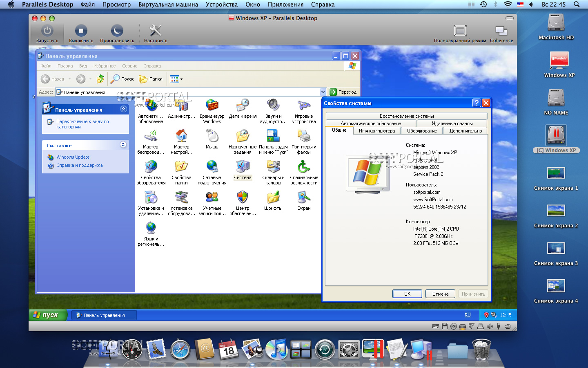588x368 pixels.
Task: Open Мастер беспроводной сети icon
Action: [151, 141]
